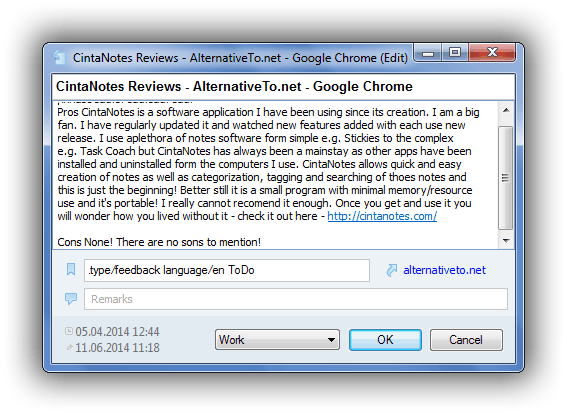Click the scrollbar up arrow

click(x=506, y=110)
